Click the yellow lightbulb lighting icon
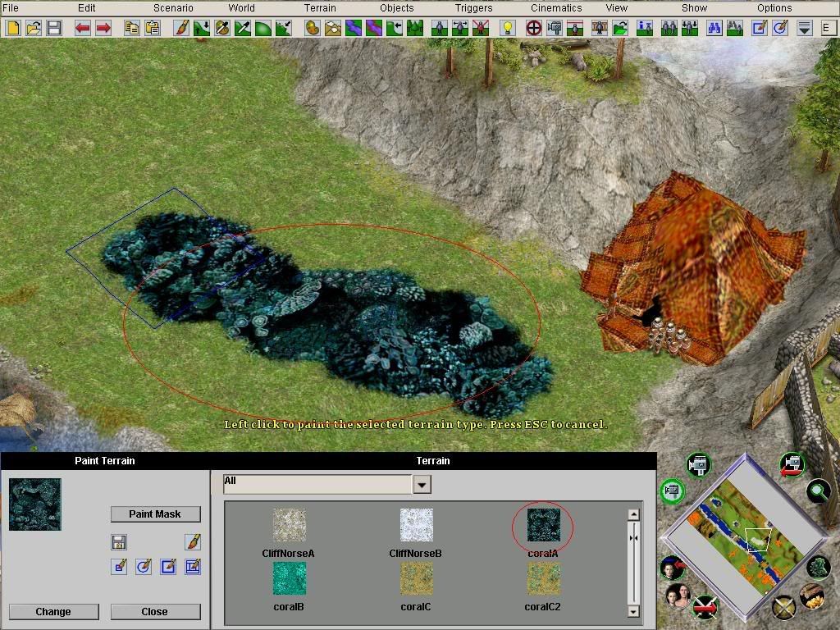Image resolution: width=840 pixels, height=630 pixels. point(508,28)
